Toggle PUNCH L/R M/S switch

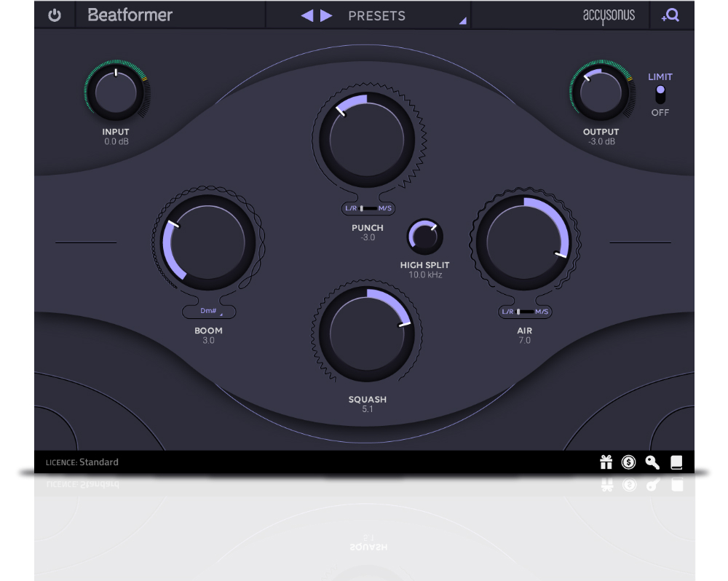coord(368,208)
